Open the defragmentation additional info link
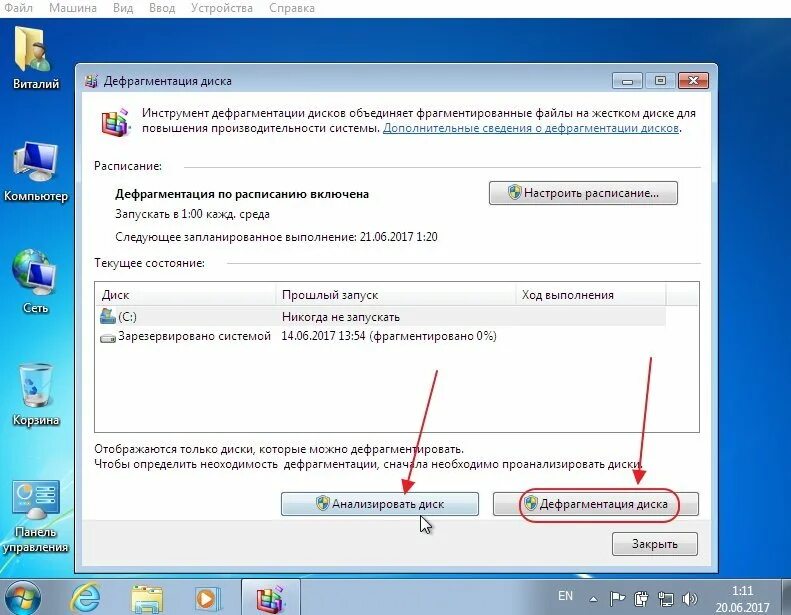The image size is (791, 615). tap(531, 128)
